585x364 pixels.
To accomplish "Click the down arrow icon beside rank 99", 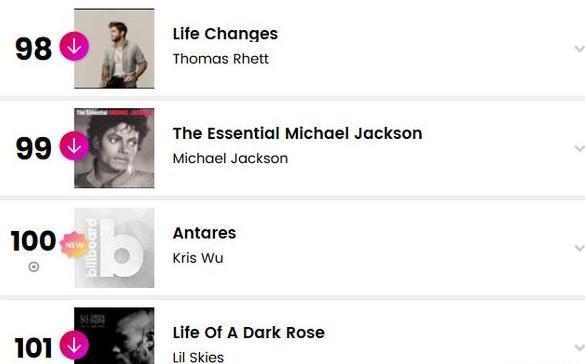I will pos(74,146).
